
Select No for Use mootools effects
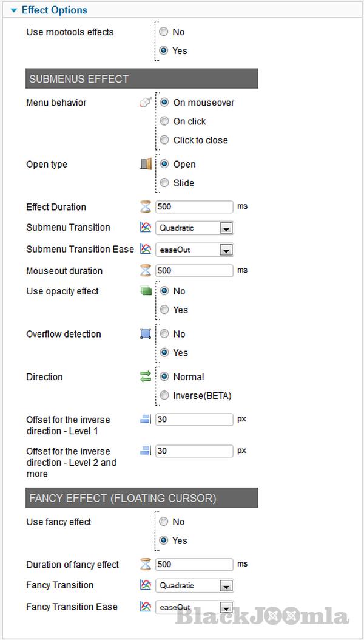click(x=164, y=32)
